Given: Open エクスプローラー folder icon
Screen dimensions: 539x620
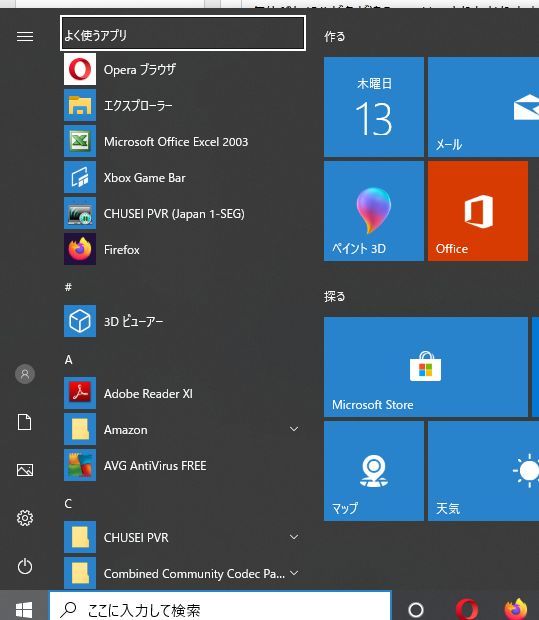Looking at the screenshot, I should [80, 105].
